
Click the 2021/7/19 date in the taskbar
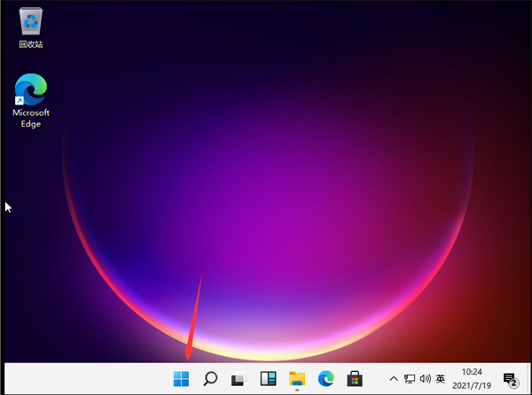[473, 385]
